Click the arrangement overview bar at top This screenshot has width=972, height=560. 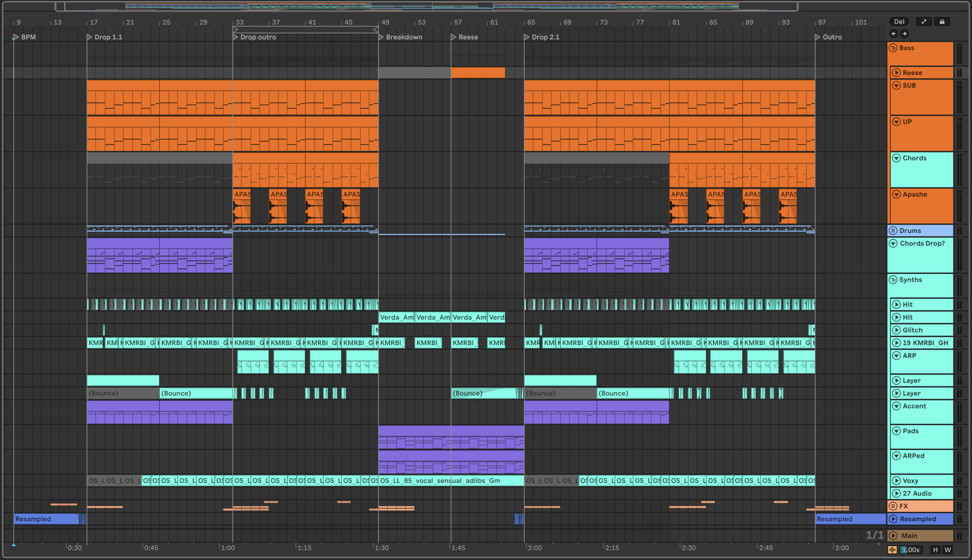click(x=426, y=6)
